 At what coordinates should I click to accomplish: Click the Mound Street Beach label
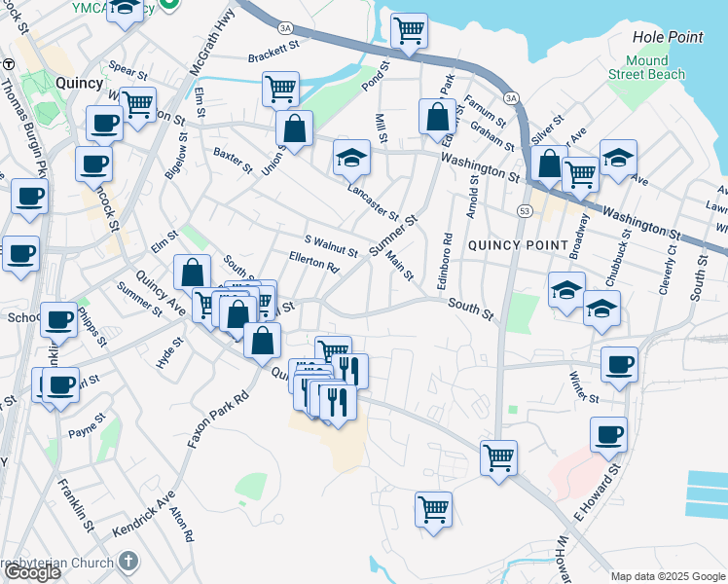coord(646,68)
